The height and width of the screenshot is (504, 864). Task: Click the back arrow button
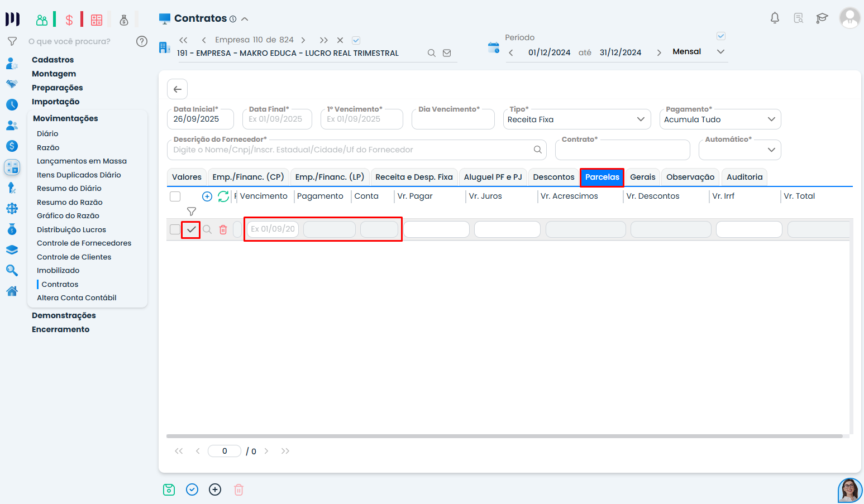(177, 89)
